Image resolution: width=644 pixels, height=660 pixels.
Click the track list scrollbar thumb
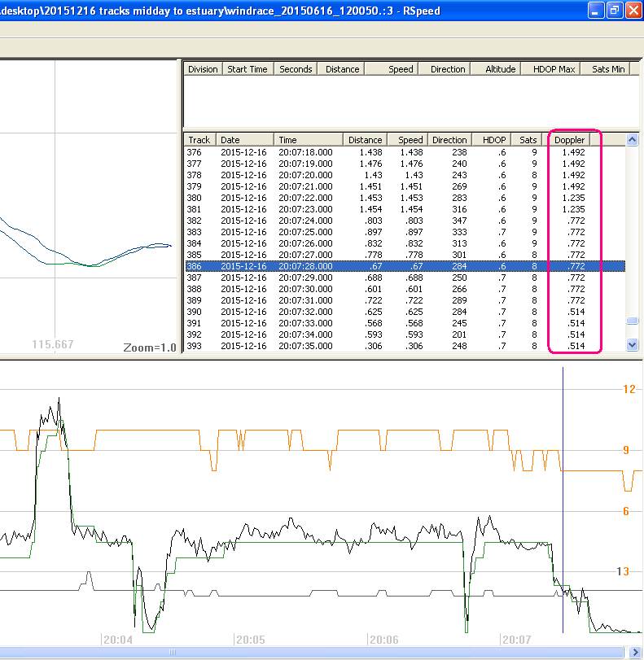tap(632, 321)
